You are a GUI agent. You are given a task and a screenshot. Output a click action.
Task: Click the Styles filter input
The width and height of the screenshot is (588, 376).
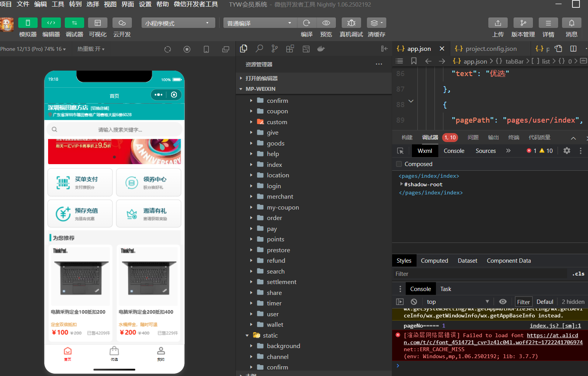[x=480, y=274]
